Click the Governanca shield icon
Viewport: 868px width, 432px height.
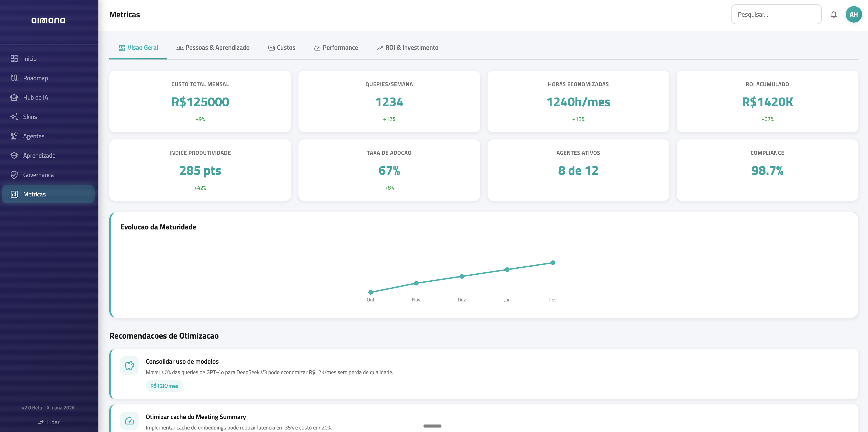[x=14, y=175]
